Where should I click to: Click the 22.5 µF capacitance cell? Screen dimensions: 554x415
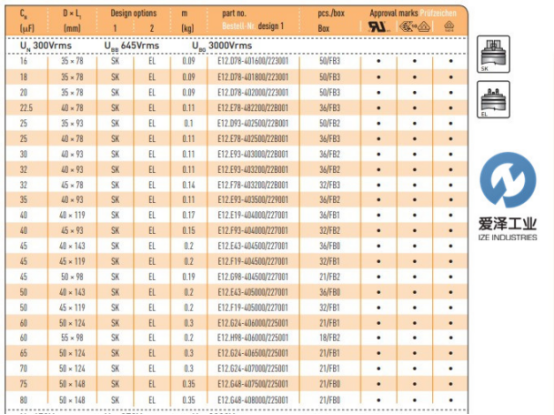pyautogui.click(x=26, y=108)
